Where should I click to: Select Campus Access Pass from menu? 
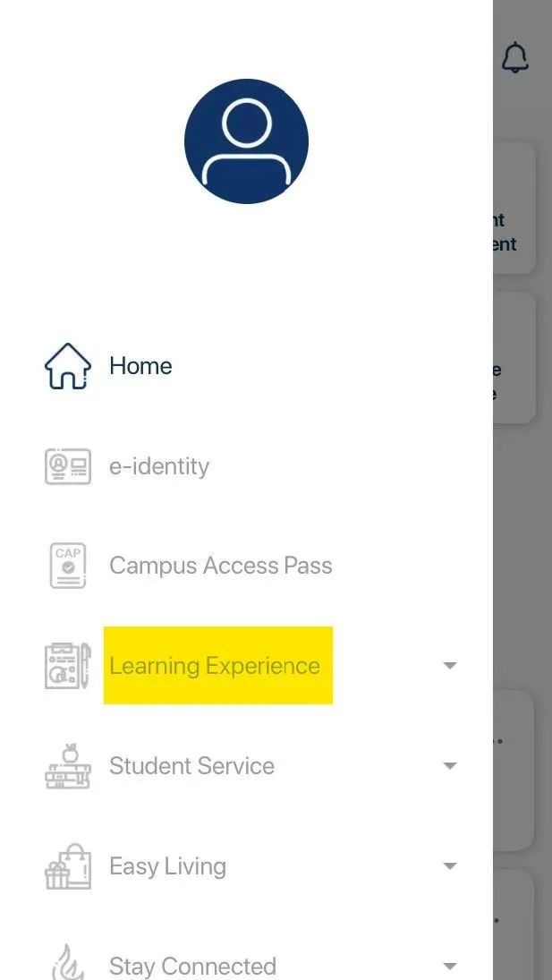point(220,566)
